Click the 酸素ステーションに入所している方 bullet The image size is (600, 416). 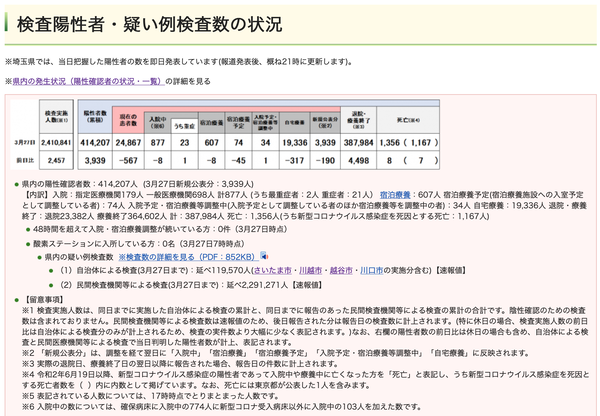tap(139, 243)
